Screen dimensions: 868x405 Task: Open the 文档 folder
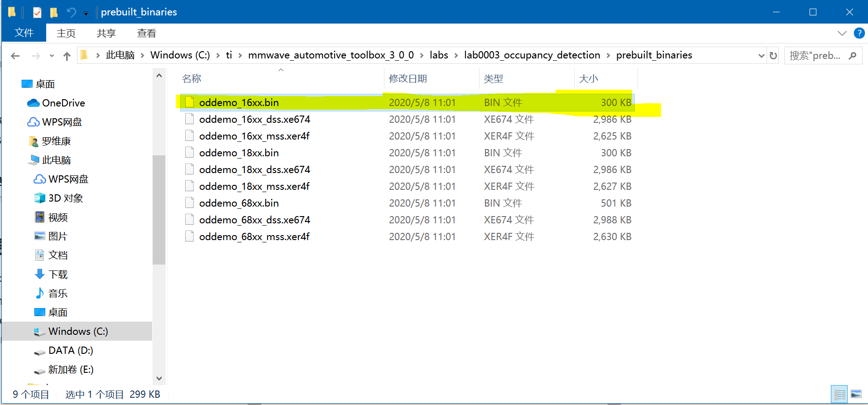(x=51, y=255)
